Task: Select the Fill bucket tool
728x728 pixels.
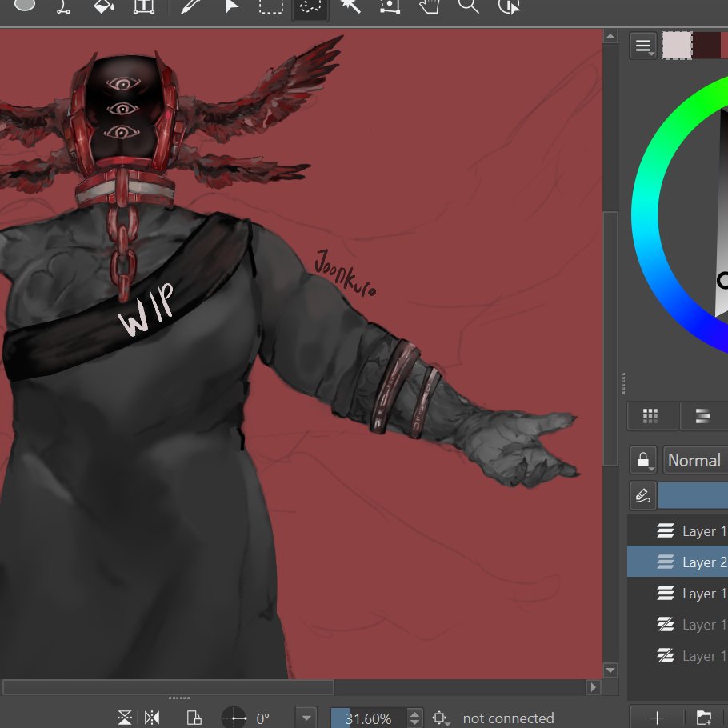Action: (x=104, y=6)
